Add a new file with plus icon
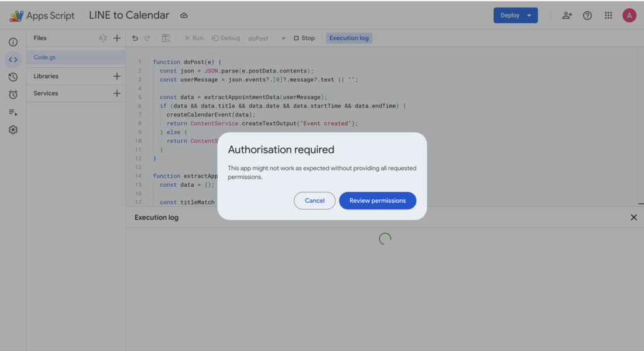Screen dimensions: 644x351 [x=117, y=38]
